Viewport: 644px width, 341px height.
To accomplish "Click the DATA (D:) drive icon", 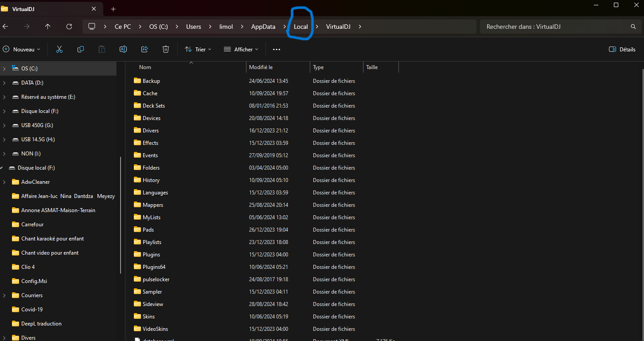I will [16, 83].
